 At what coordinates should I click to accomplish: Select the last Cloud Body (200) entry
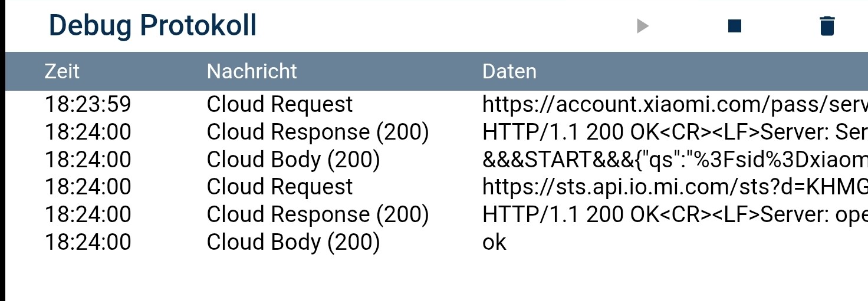[293, 242]
